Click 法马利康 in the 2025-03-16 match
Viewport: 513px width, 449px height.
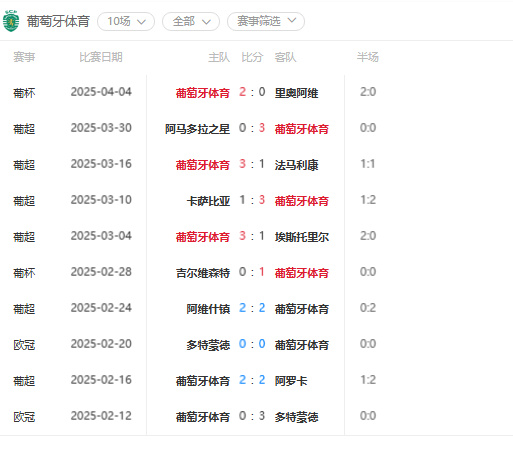[296, 165]
